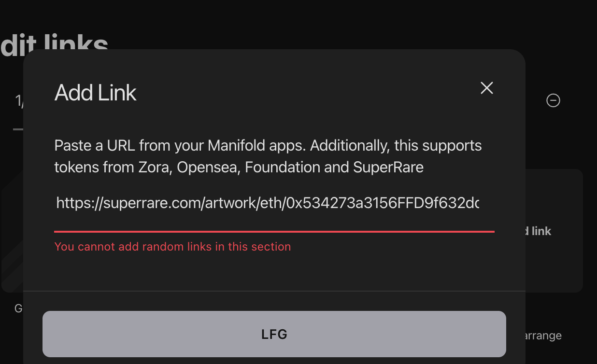
Task: Click the circled minus icon behind the dialog
Action: (x=553, y=100)
